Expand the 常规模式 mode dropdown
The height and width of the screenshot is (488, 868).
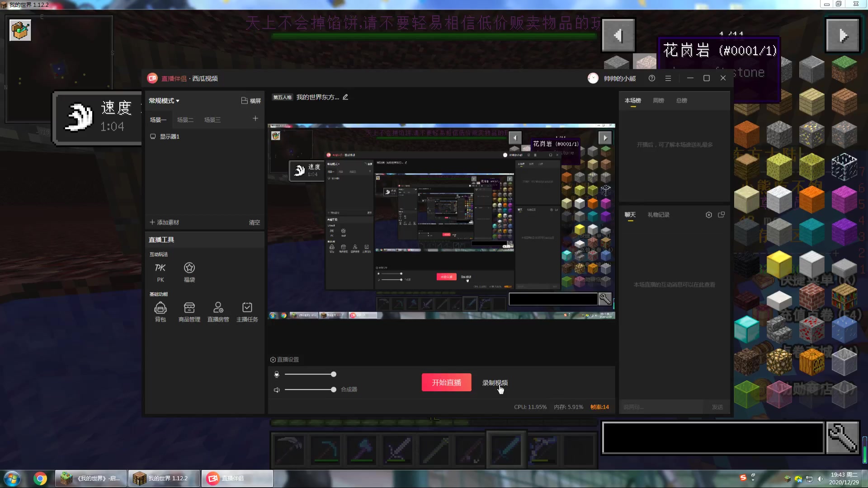click(164, 101)
